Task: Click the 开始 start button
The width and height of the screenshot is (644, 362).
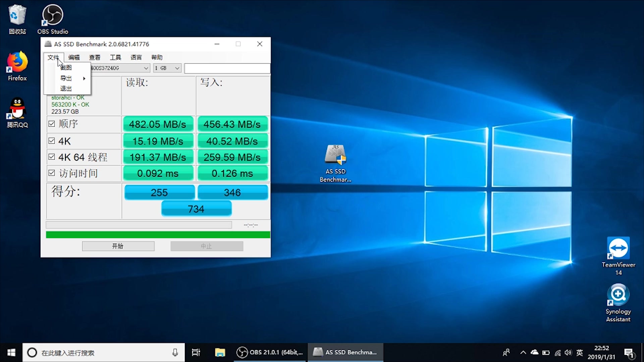Action: 118,246
